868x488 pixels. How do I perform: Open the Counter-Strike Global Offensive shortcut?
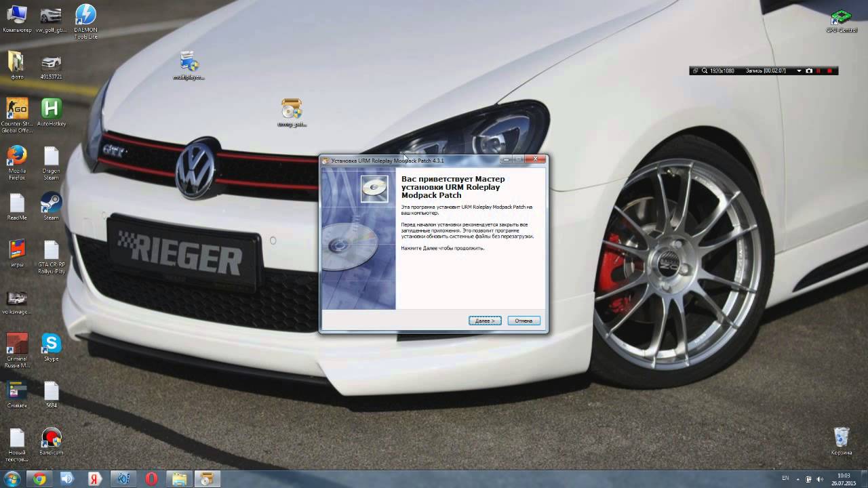(x=17, y=115)
